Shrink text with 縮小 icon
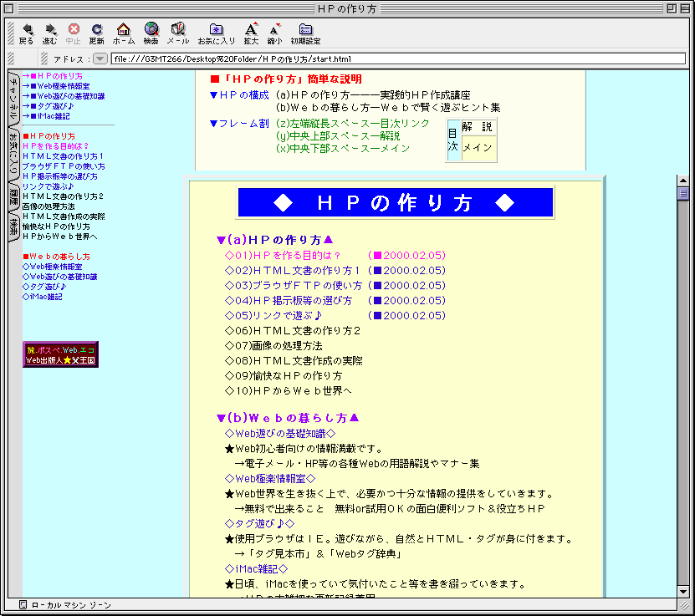This screenshot has width=695, height=616. [x=274, y=30]
